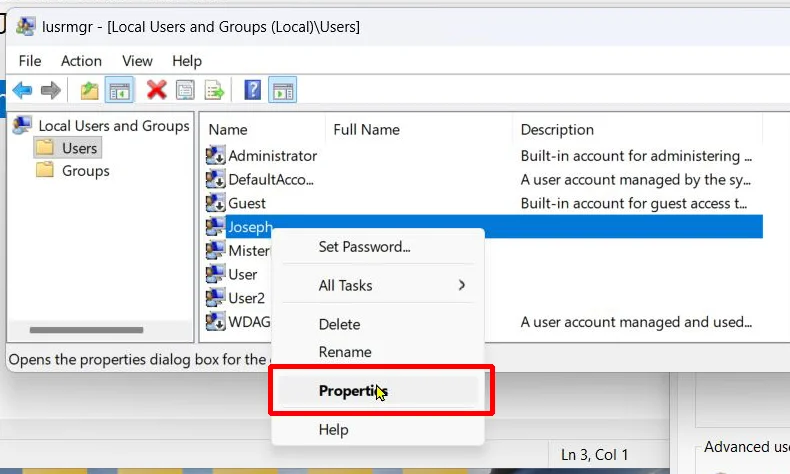Image resolution: width=790 pixels, height=474 pixels.
Task: Toggle the Show/Hide Console Tree icon
Action: [119, 90]
